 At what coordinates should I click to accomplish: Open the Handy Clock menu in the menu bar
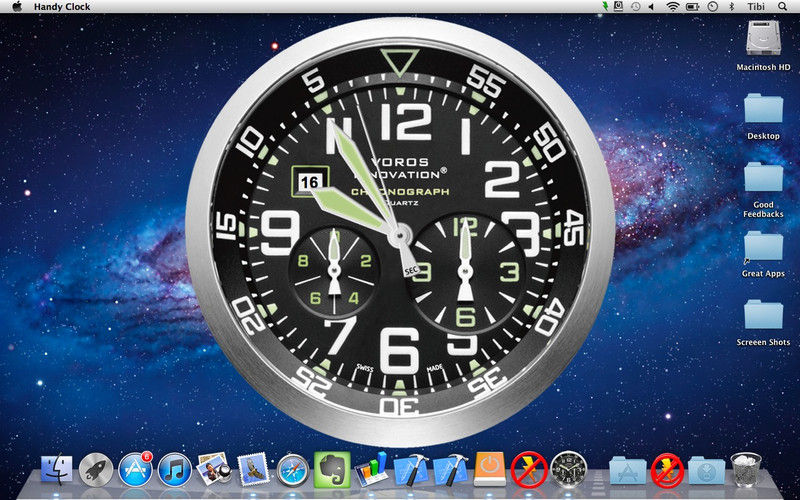pos(62,7)
